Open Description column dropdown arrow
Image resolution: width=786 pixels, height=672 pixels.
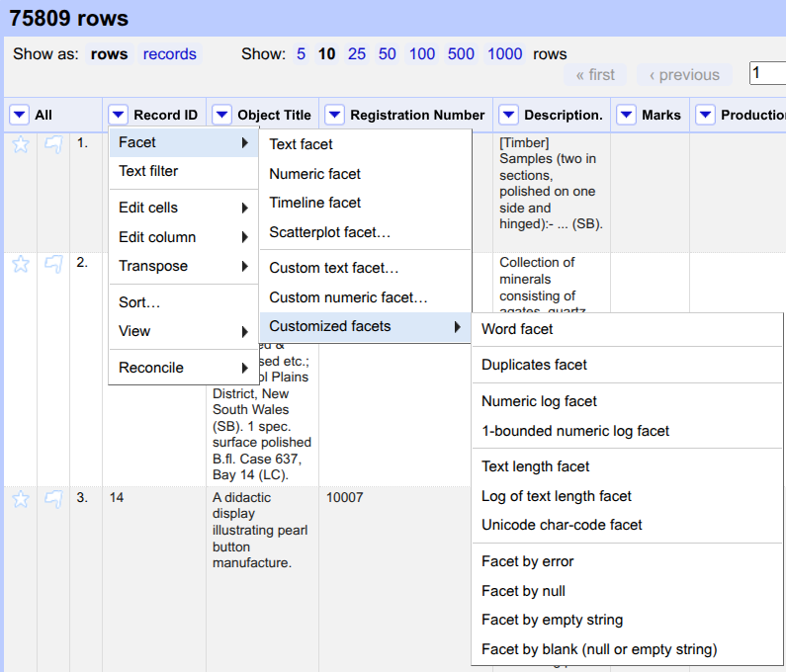[x=508, y=116]
